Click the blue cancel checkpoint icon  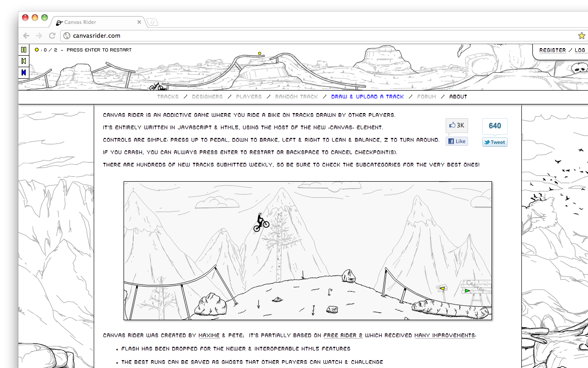pos(23,72)
